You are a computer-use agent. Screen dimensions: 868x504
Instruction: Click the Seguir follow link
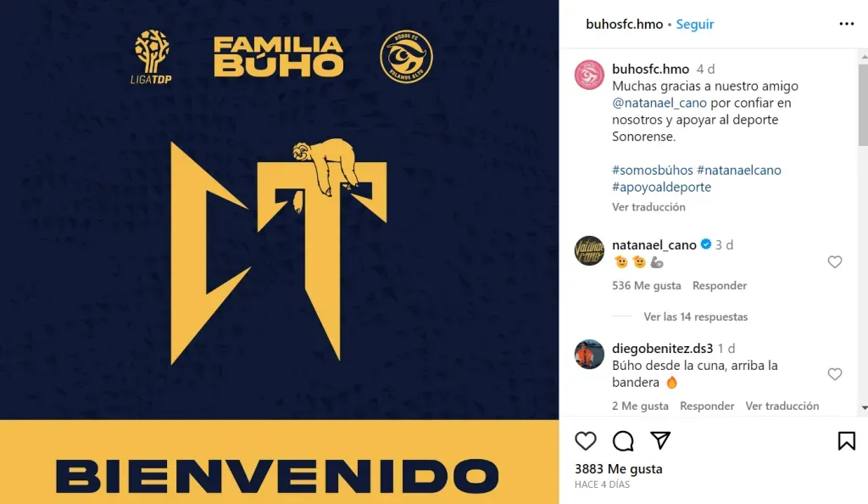point(695,25)
